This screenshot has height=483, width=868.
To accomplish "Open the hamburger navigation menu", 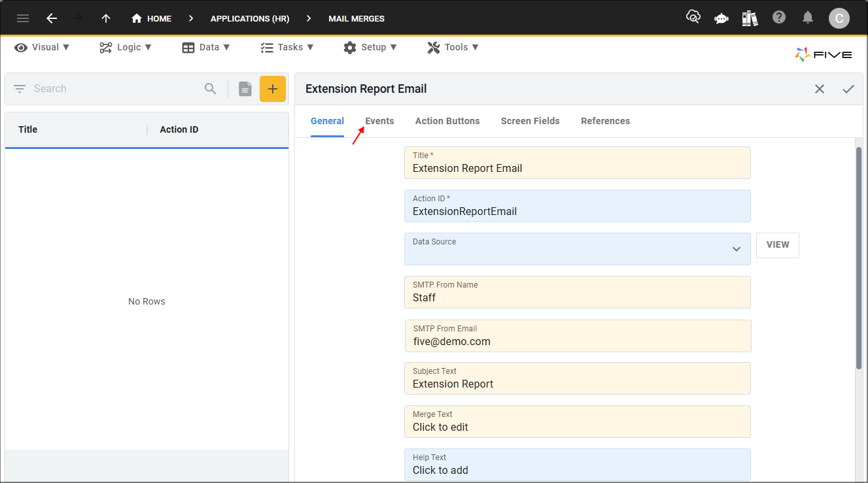I will pyautogui.click(x=23, y=18).
